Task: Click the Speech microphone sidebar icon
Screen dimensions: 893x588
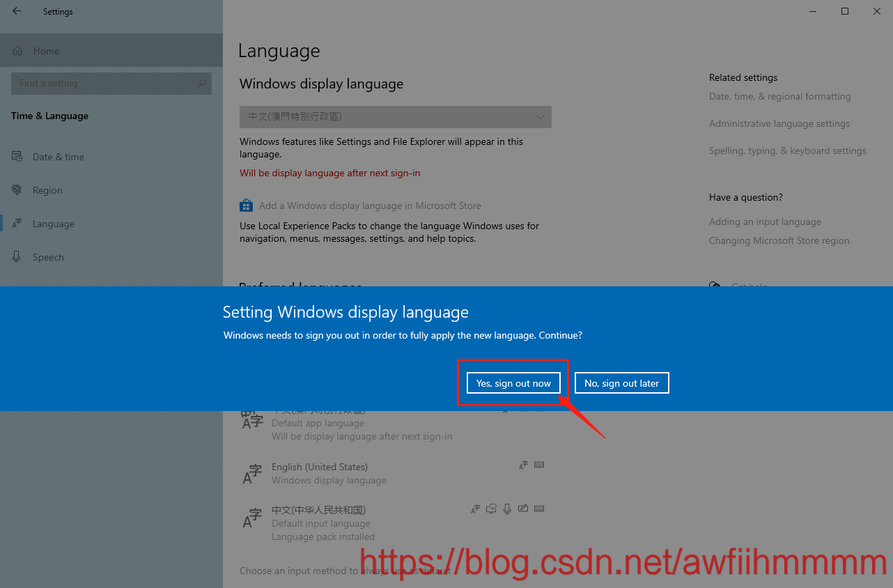Action: (17, 257)
